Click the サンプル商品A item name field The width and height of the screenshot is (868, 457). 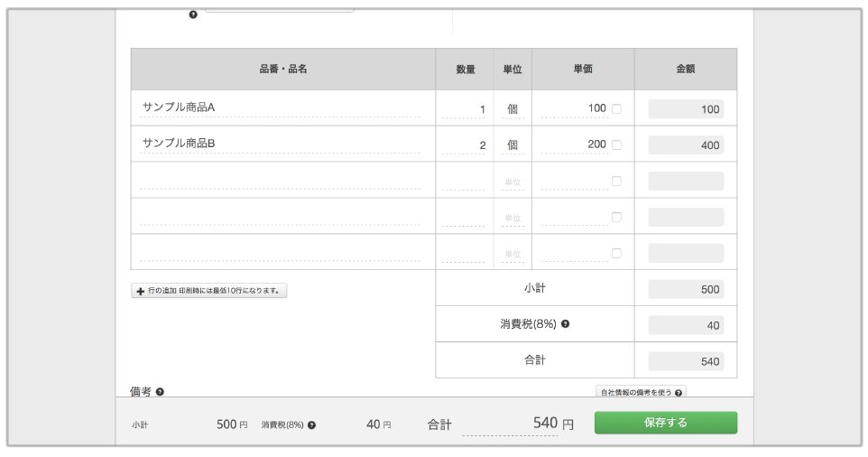[280, 107]
